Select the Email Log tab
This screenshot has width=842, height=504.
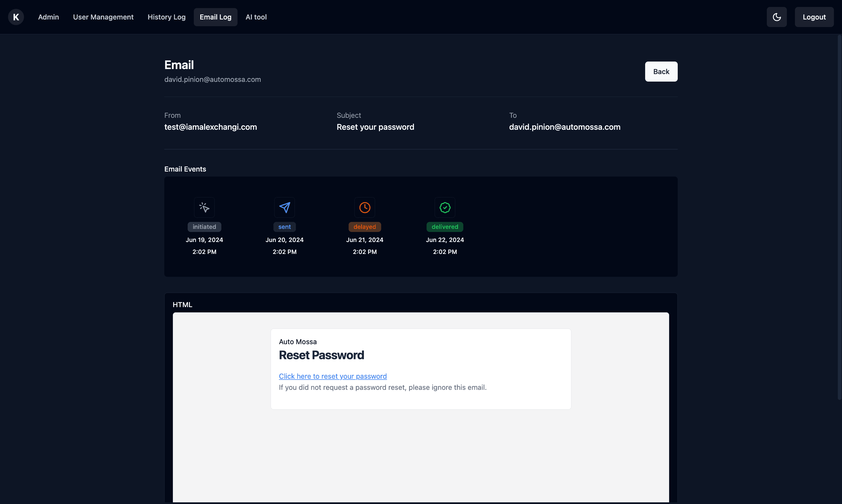coord(216,17)
